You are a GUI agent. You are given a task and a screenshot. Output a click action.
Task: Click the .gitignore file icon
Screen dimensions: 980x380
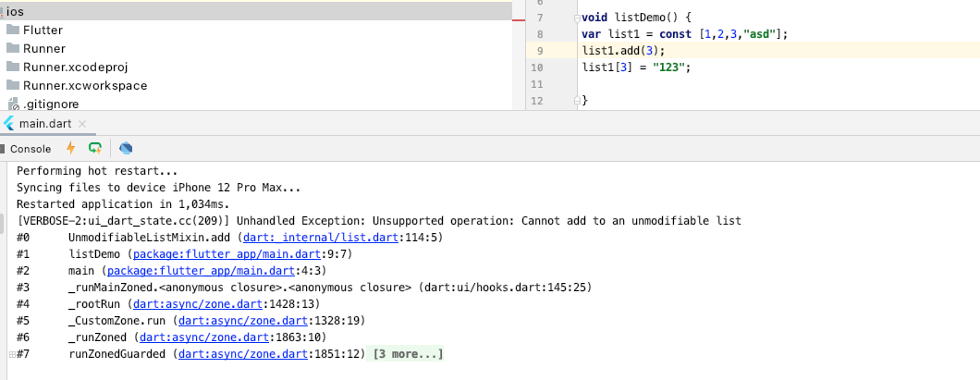pyautogui.click(x=13, y=104)
